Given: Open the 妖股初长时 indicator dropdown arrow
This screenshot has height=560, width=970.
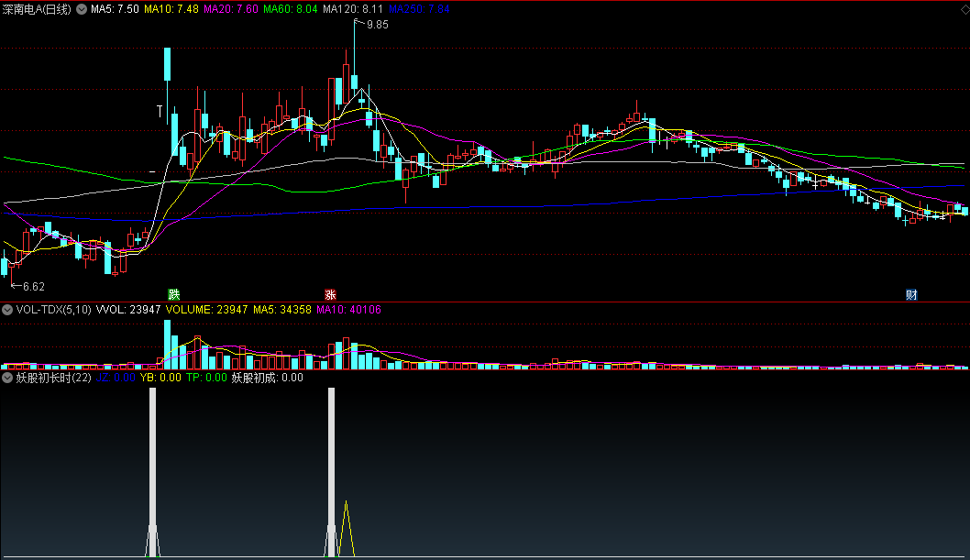Looking at the screenshot, I should (6, 378).
